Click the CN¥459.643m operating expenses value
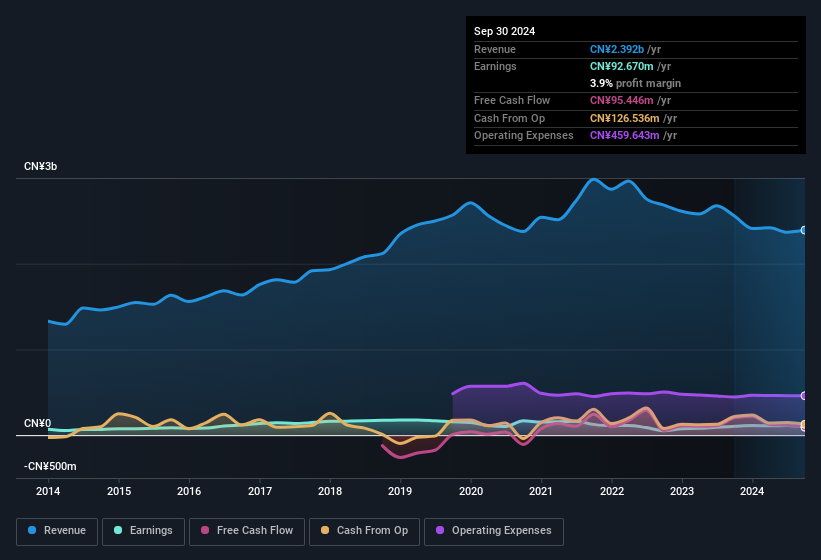 coord(625,135)
